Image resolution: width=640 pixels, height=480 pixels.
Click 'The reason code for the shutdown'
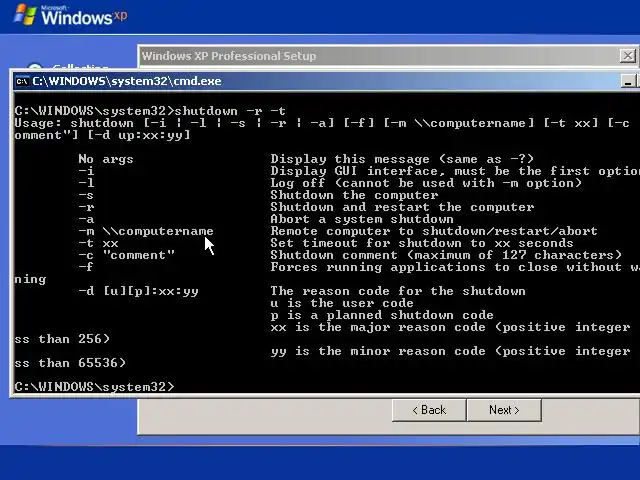tap(398, 291)
